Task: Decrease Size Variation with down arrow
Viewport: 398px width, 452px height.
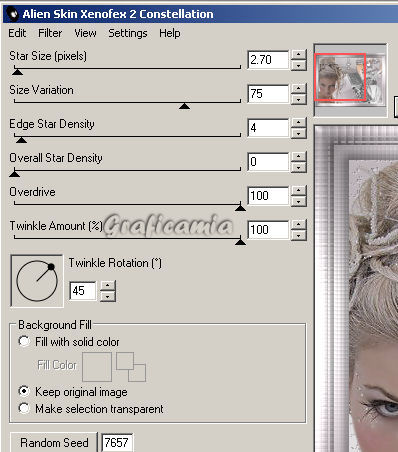Action: point(298,99)
